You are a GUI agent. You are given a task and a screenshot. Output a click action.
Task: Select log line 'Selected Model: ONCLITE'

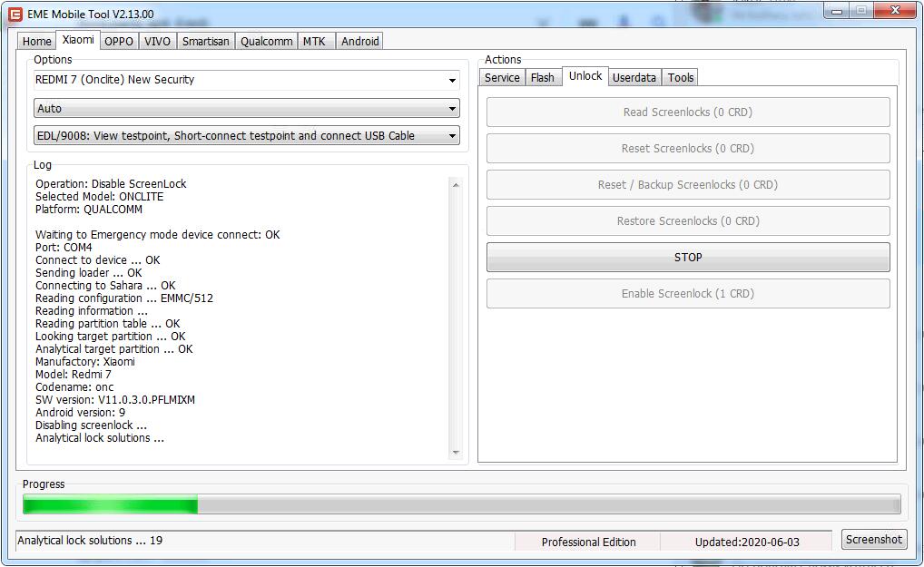[100, 197]
